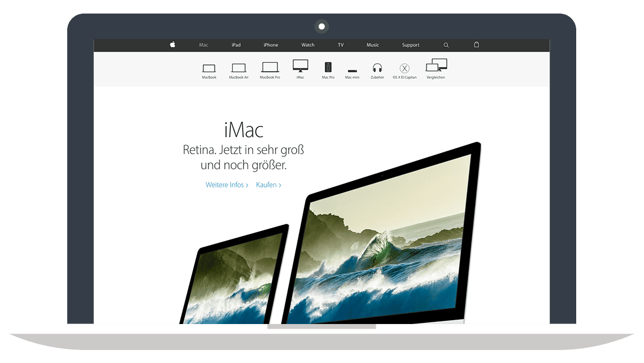Viewport: 644px width, 363px height.
Task: Follow the Kaufen link
Action: (268, 185)
